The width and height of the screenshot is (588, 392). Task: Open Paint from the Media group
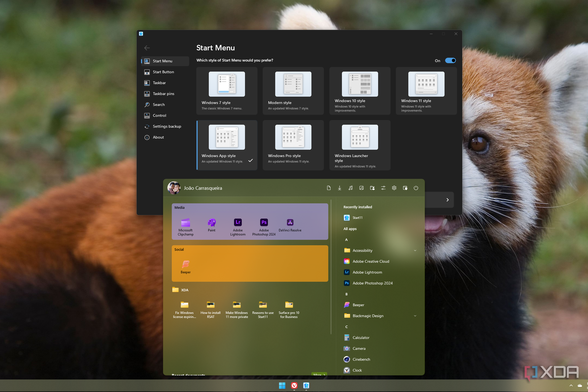(x=212, y=223)
